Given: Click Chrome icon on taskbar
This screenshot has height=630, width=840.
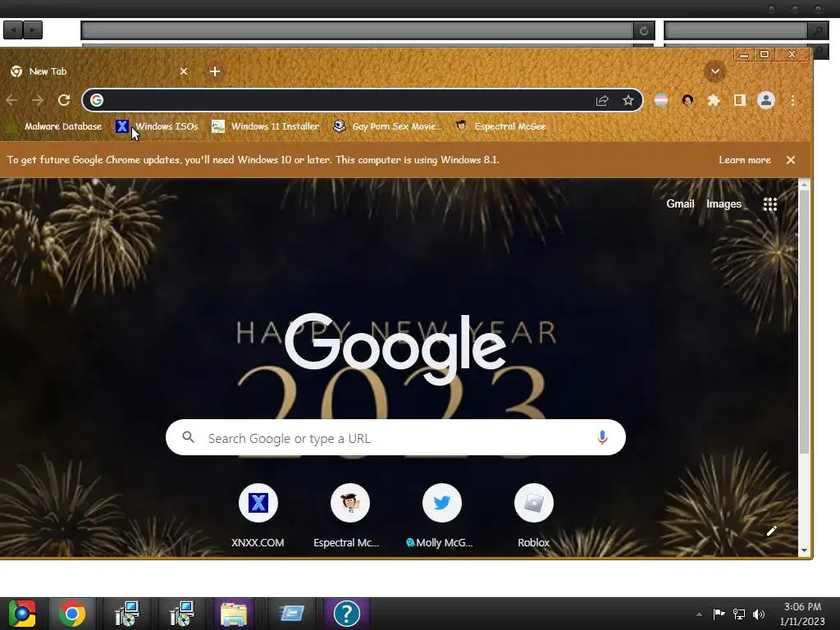Looking at the screenshot, I should 72,614.
